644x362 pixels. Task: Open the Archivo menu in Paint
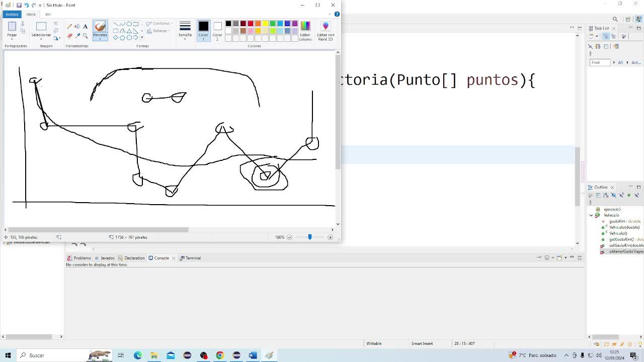point(12,14)
